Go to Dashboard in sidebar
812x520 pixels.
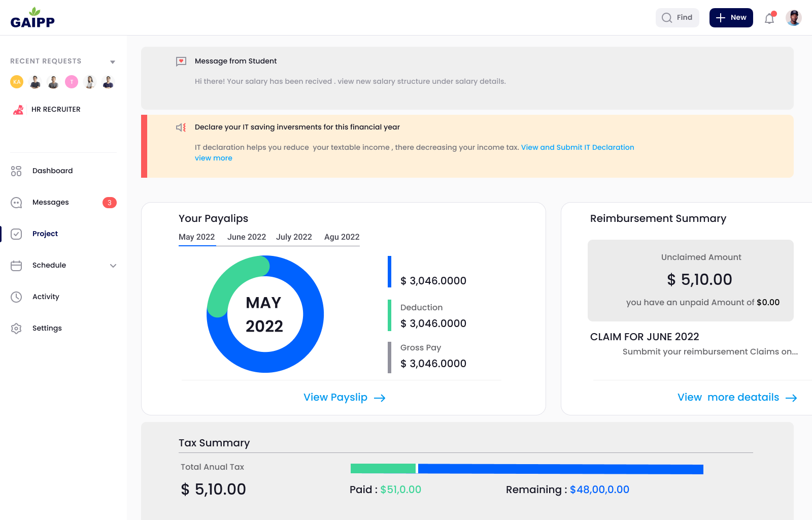tap(52, 171)
